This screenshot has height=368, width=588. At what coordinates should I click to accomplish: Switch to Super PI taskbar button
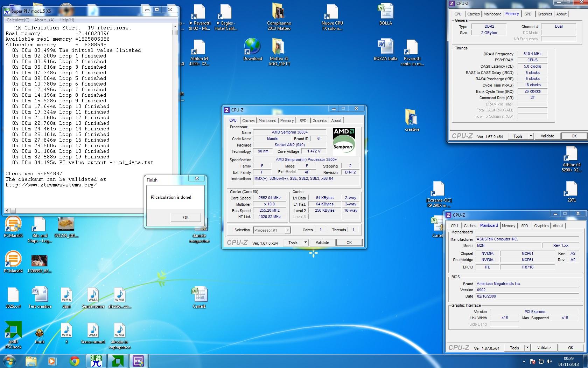coord(96,361)
